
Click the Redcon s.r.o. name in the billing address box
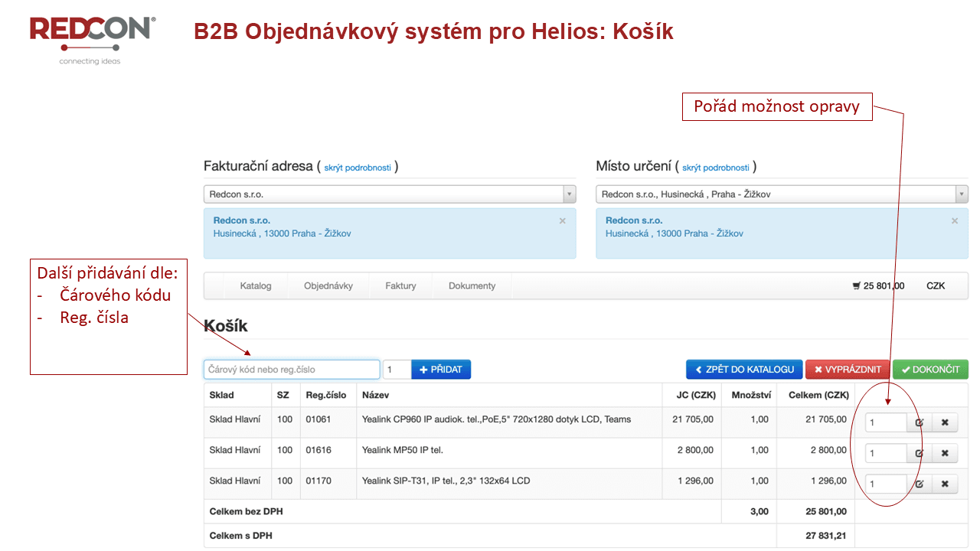pos(242,220)
